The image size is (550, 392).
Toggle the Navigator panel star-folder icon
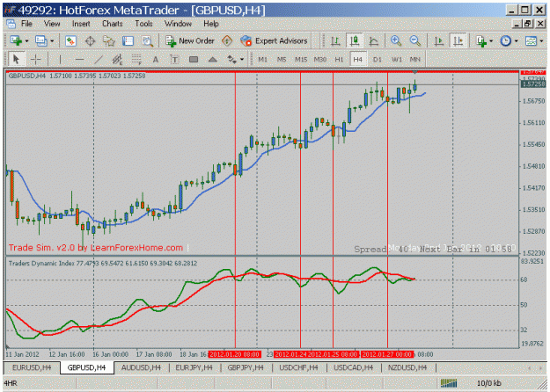coord(109,41)
